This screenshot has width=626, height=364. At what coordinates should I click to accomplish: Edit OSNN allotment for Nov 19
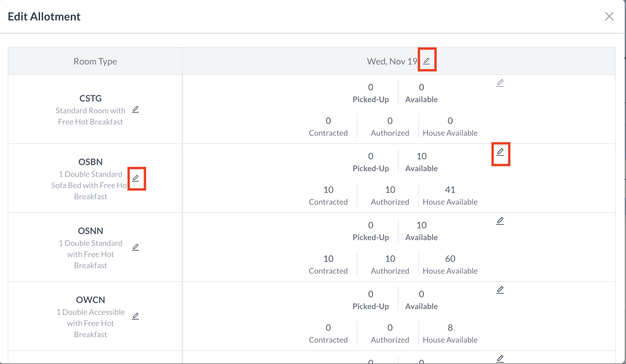500,221
